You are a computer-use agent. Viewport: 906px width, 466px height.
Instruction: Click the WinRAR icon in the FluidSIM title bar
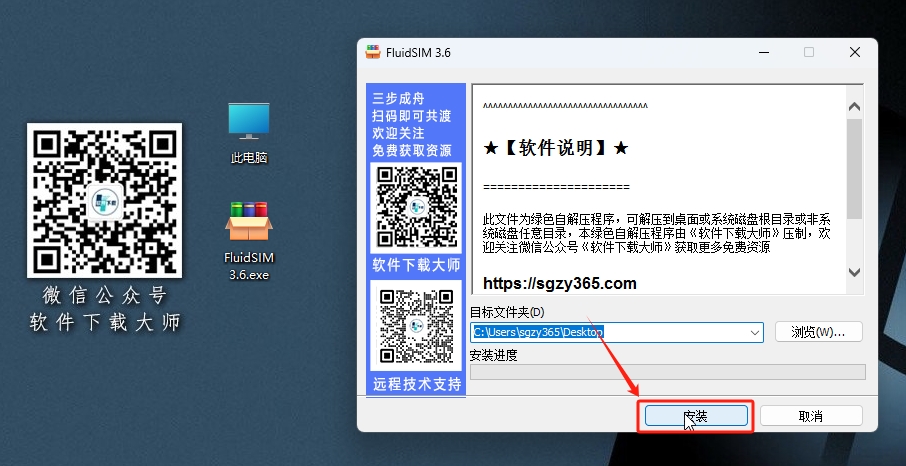coord(373,52)
